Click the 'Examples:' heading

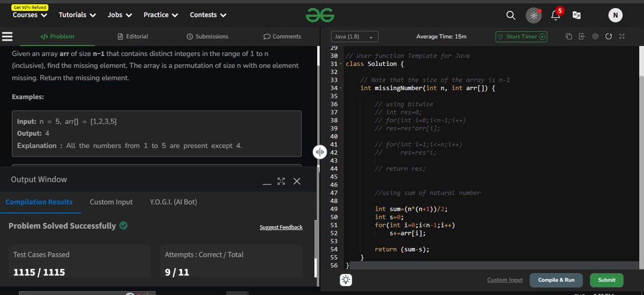(28, 97)
